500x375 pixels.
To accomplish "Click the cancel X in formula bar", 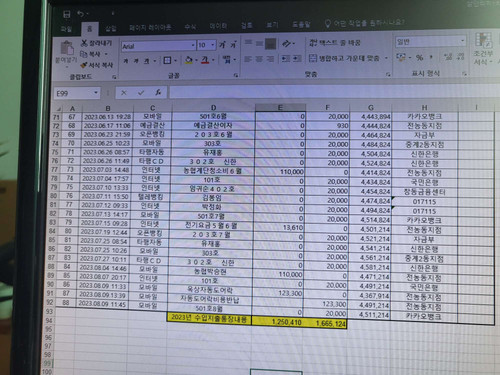I will pyautogui.click(x=124, y=93).
